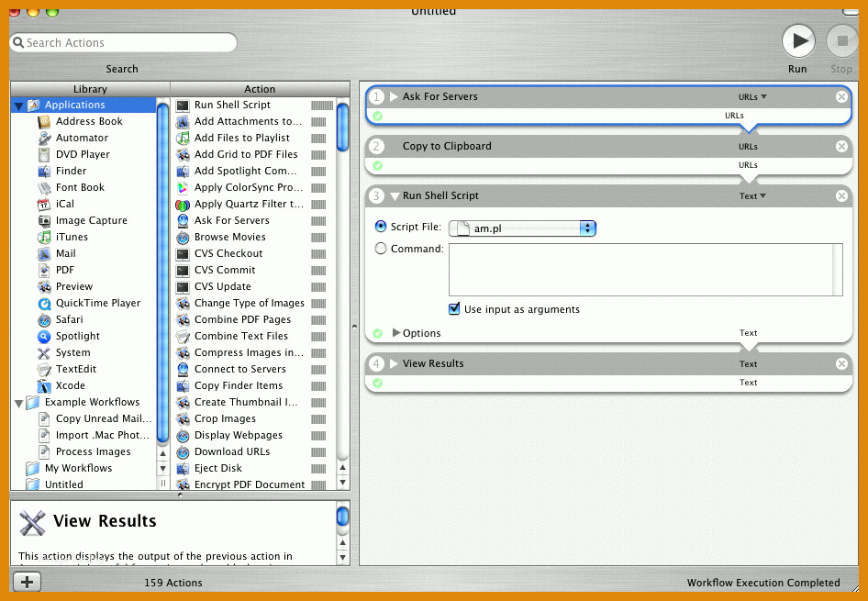Image resolution: width=868 pixels, height=601 pixels.
Task: Click the Library list scrollbar thumb
Action: (162, 272)
